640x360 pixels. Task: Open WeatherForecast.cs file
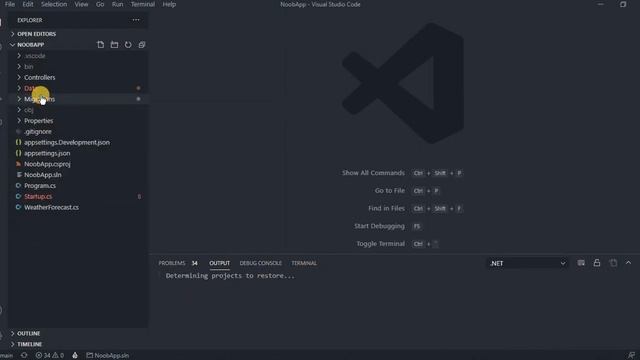coord(78,207)
